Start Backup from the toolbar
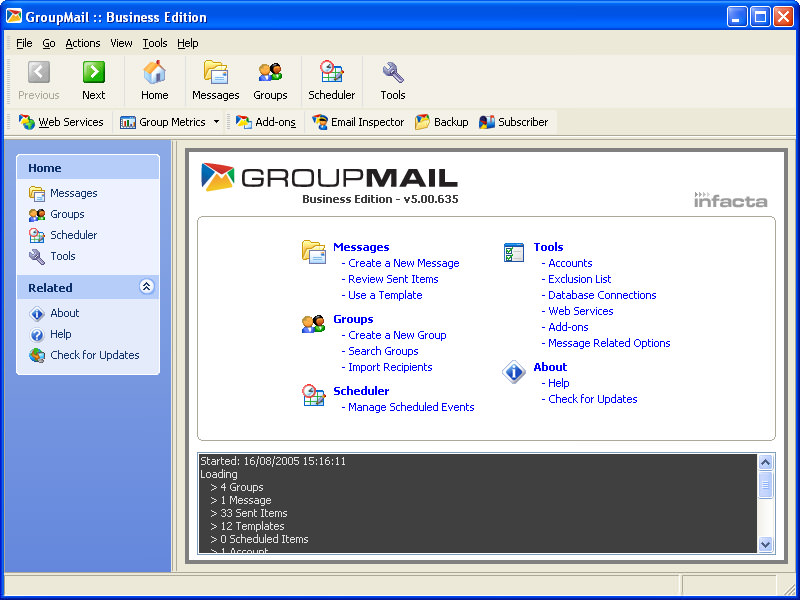 (442, 122)
